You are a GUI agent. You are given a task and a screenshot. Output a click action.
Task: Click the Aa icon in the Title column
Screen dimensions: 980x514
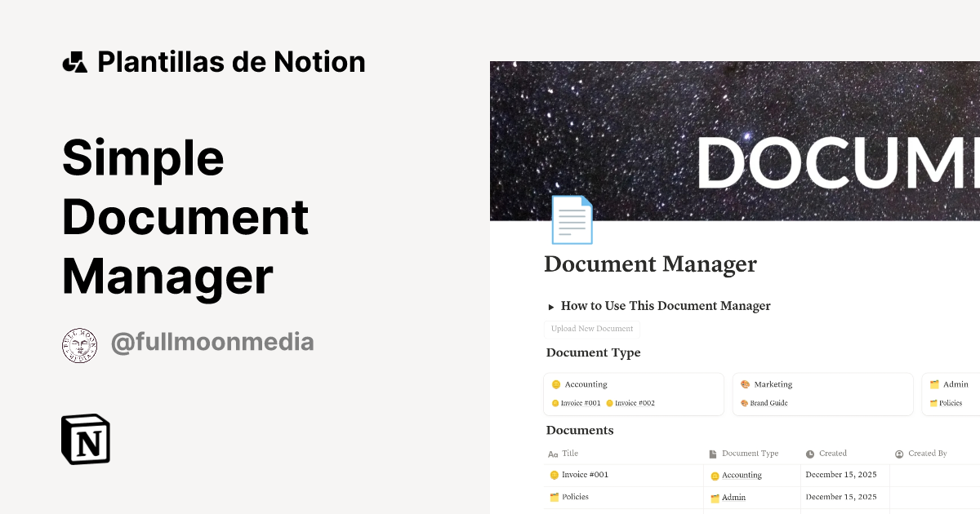point(551,454)
